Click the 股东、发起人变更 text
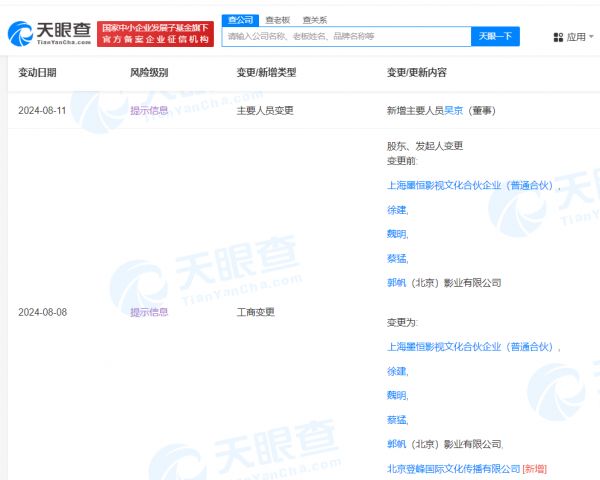The height and width of the screenshot is (480, 600). 425,146
